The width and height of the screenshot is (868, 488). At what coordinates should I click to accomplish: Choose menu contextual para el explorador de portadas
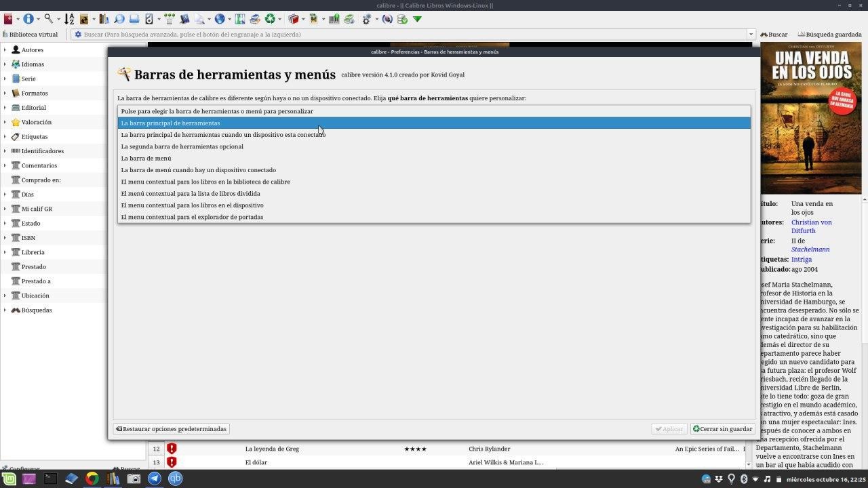click(x=434, y=217)
